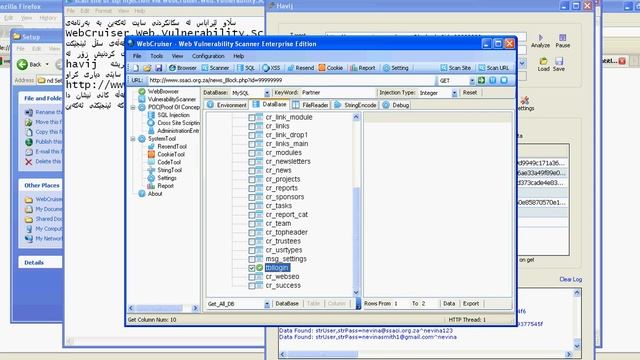Click the Reset button
640x360 pixels.
pyautogui.click(x=470, y=93)
